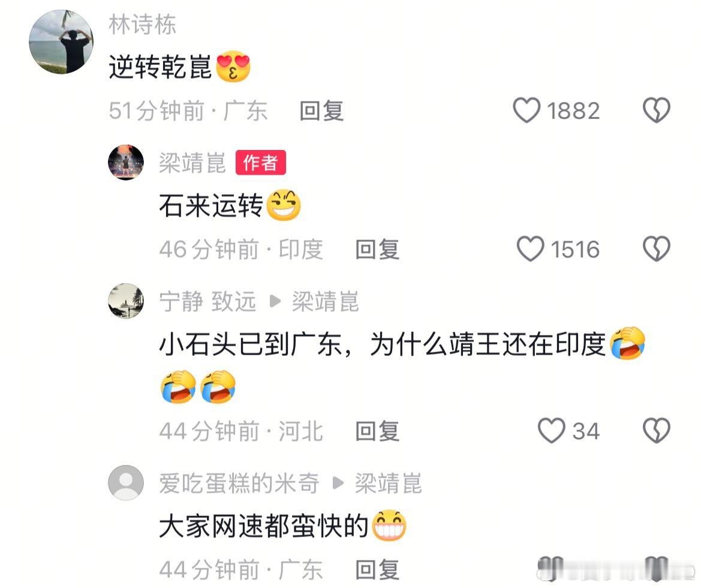Reply to 林诗栋's 逆转乾崑 comment
The width and height of the screenshot is (701, 588).
[x=322, y=111]
